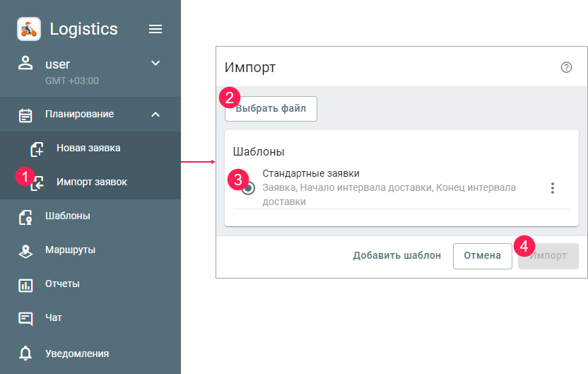Click the user profile avatar icon
Screen dimensions: 588x374
click(x=25, y=63)
